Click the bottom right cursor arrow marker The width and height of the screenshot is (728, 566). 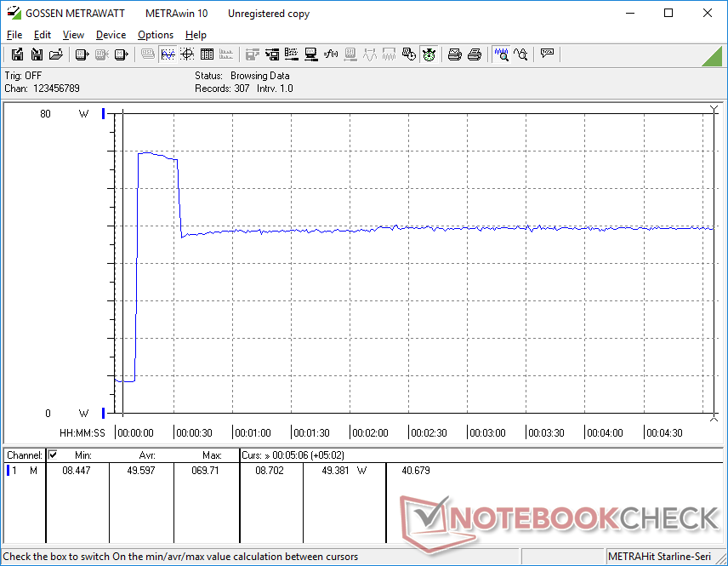[714, 418]
